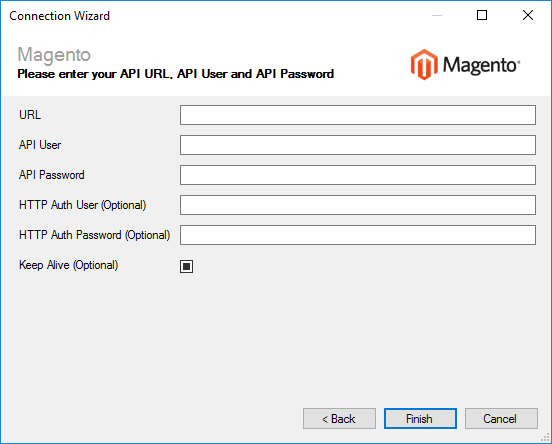
Task: Click the API User label
Action: [40, 145]
